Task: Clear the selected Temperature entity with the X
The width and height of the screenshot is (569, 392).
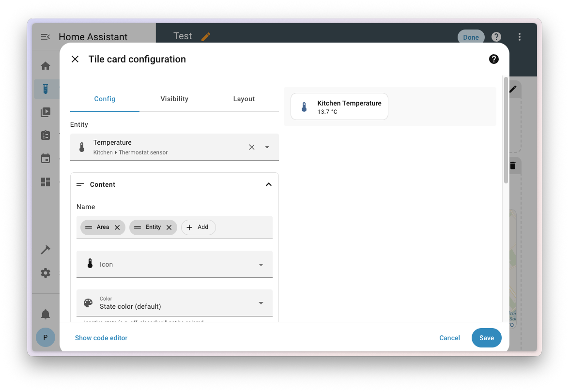Action: 251,147
